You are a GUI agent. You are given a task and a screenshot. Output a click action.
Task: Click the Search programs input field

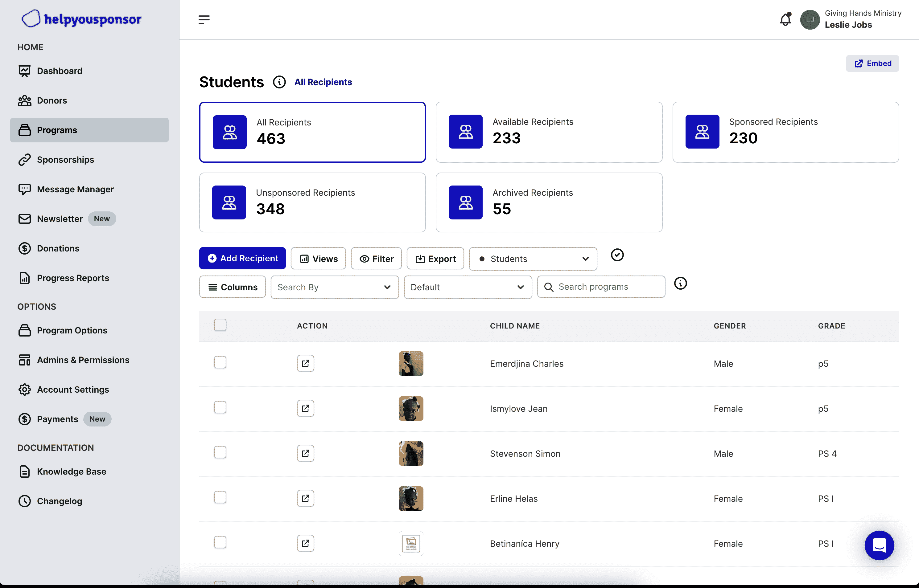tap(607, 287)
